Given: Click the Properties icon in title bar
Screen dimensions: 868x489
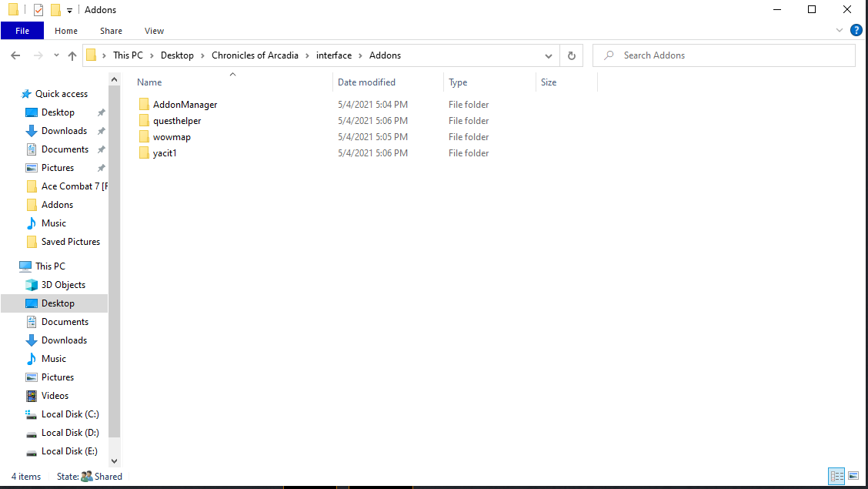Looking at the screenshot, I should pos(38,10).
